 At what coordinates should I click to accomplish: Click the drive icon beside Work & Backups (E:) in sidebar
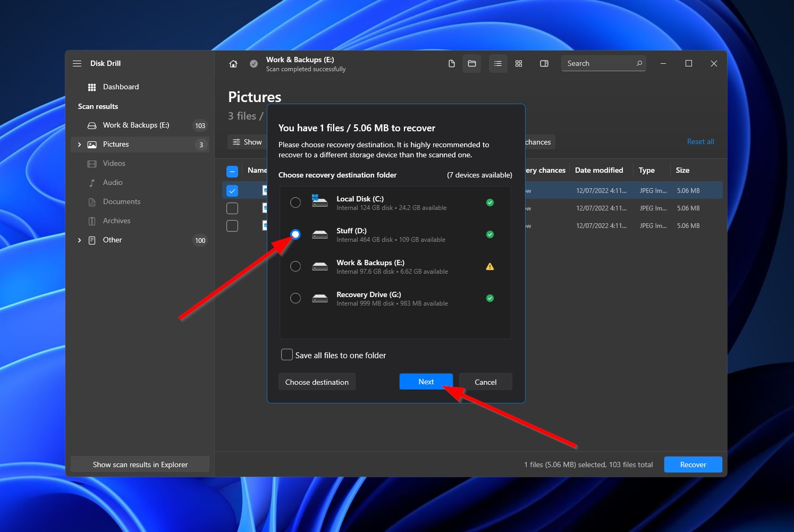point(92,125)
